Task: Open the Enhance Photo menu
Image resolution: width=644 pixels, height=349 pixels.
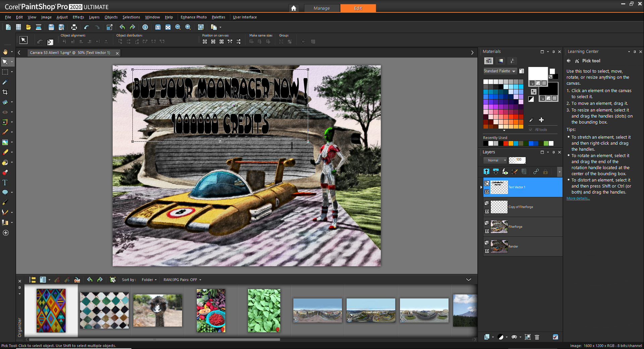Action: tap(194, 17)
